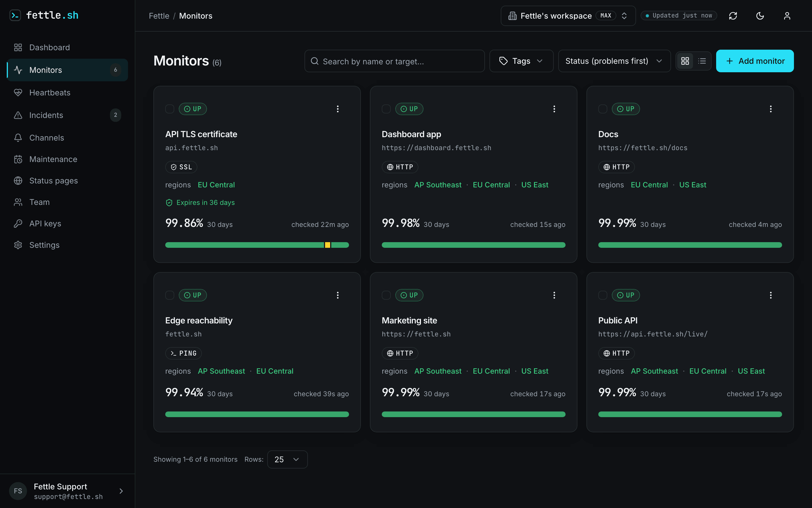Click the Dashboard app uptime bar
This screenshot has width=812, height=508.
(473, 245)
